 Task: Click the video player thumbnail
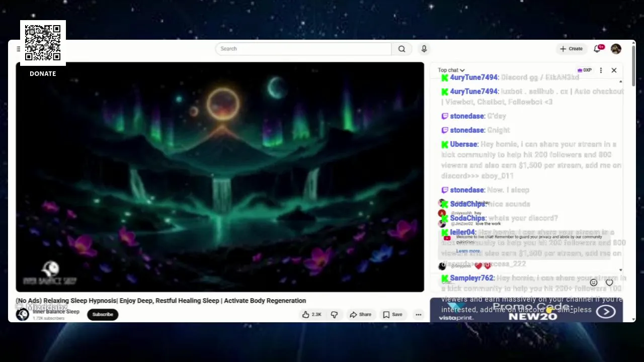(220, 177)
